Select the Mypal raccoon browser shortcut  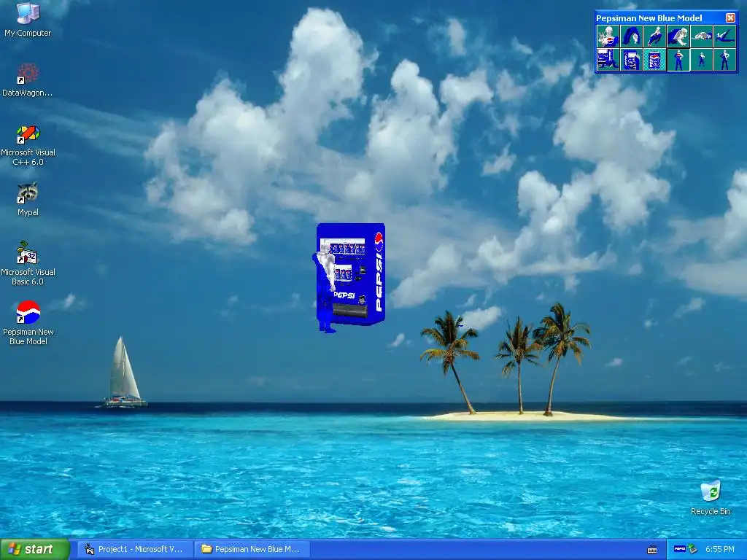click(x=28, y=199)
